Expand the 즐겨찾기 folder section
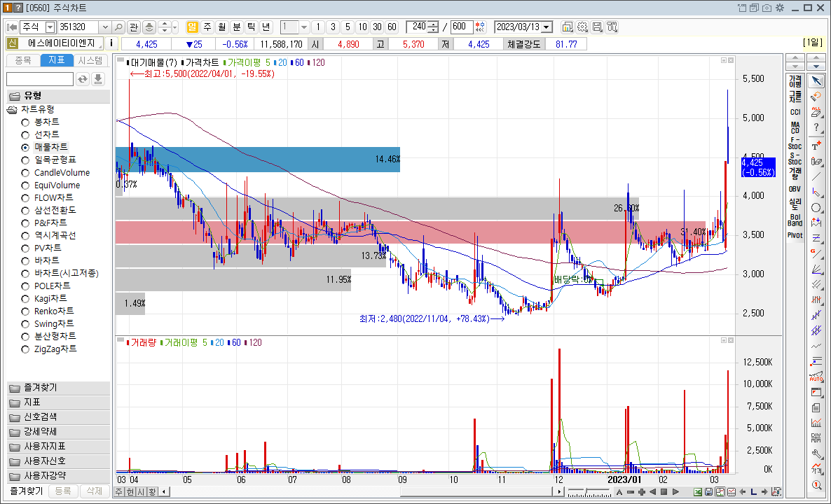This screenshot has height=504, width=831. coord(58,388)
